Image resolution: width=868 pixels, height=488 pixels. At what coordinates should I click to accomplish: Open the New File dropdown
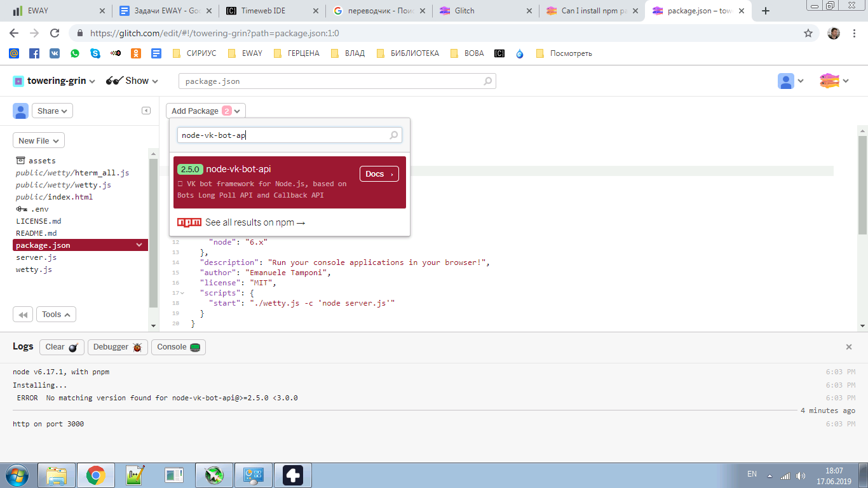coord(39,140)
